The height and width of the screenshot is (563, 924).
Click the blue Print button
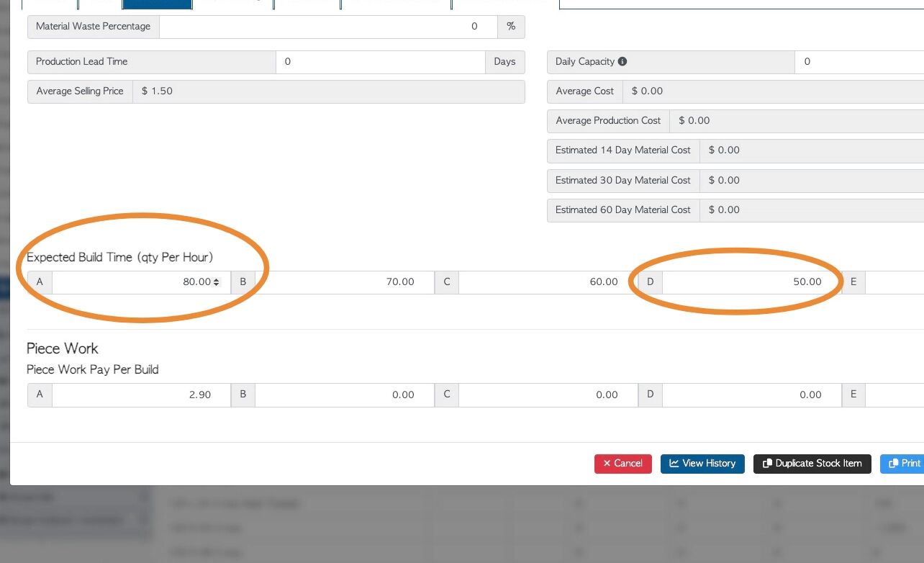click(904, 464)
